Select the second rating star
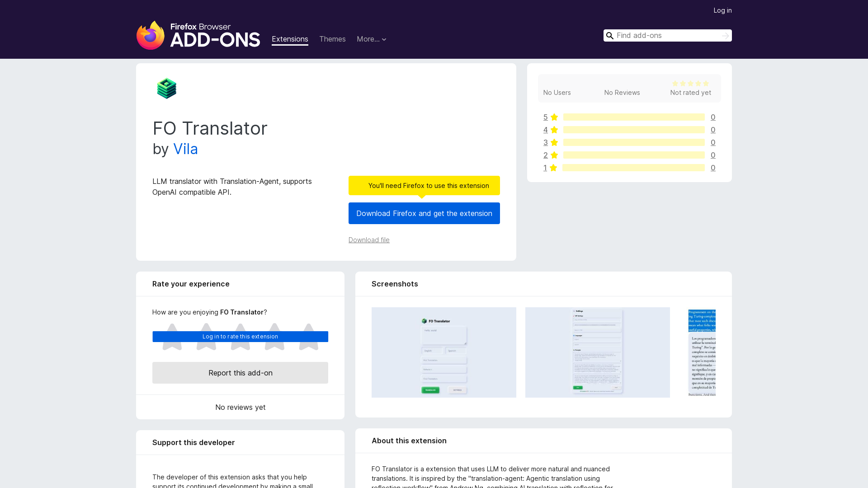This screenshot has width=868, height=488. click(x=206, y=337)
